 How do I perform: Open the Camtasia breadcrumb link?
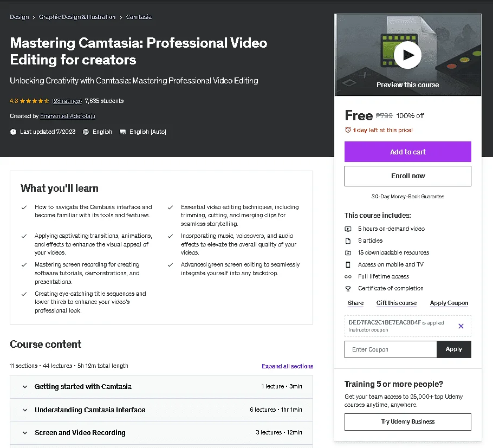(139, 17)
